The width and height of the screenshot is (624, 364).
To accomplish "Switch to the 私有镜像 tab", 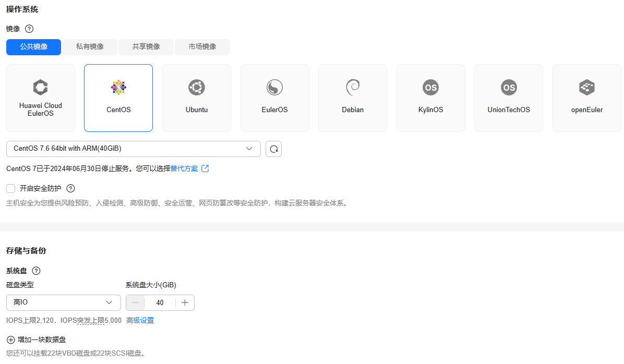I will coord(90,47).
